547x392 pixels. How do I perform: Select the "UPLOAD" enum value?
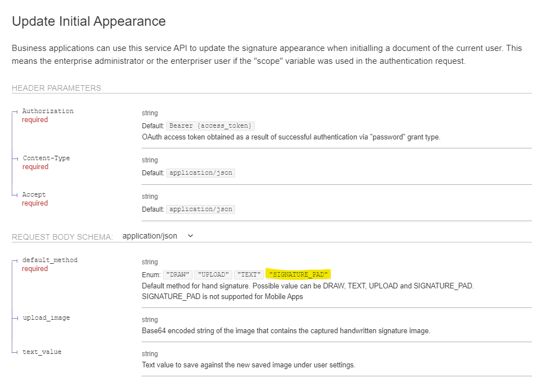pos(213,274)
